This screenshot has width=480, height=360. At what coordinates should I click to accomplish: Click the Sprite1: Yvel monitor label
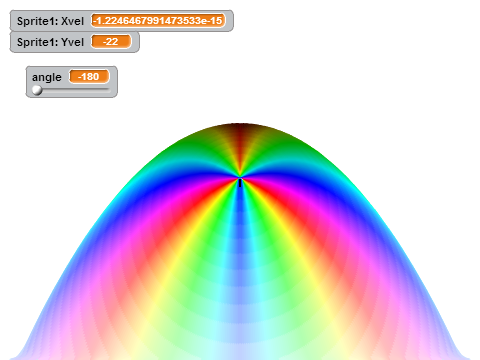(50, 42)
